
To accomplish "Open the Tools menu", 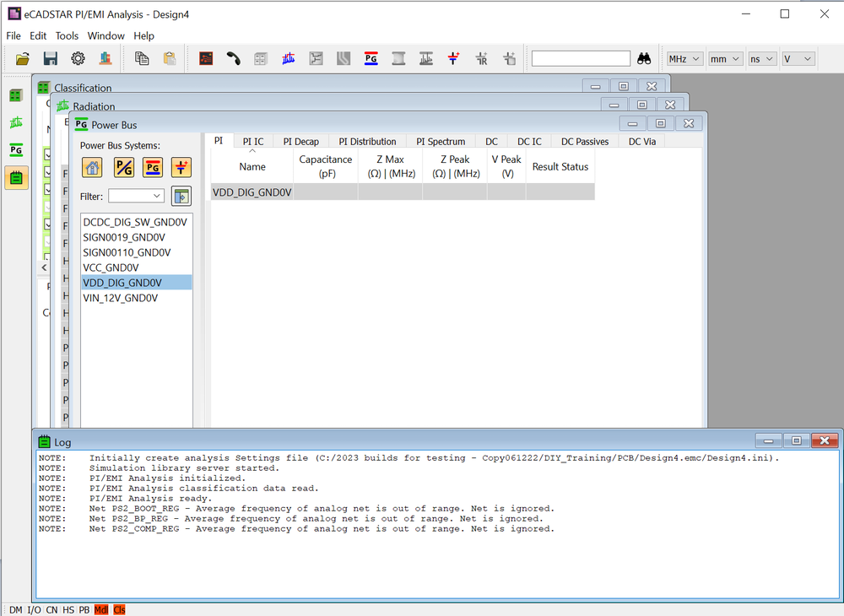I will [x=67, y=36].
